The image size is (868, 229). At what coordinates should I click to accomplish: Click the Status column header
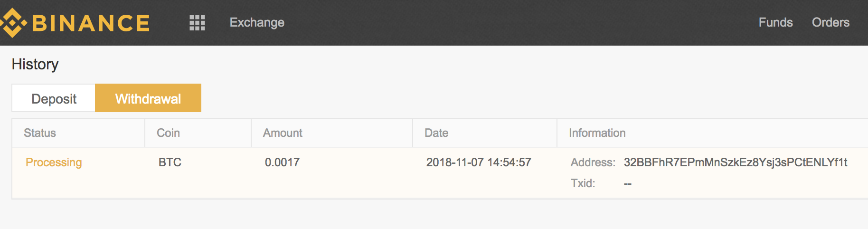pyautogui.click(x=40, y=133)
